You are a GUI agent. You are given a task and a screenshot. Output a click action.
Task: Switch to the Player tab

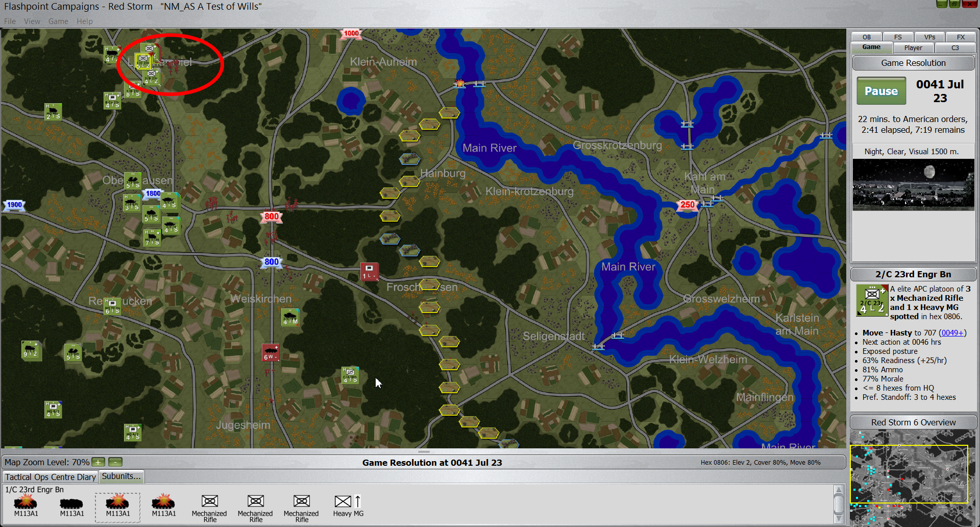click(x=913, y=47)
